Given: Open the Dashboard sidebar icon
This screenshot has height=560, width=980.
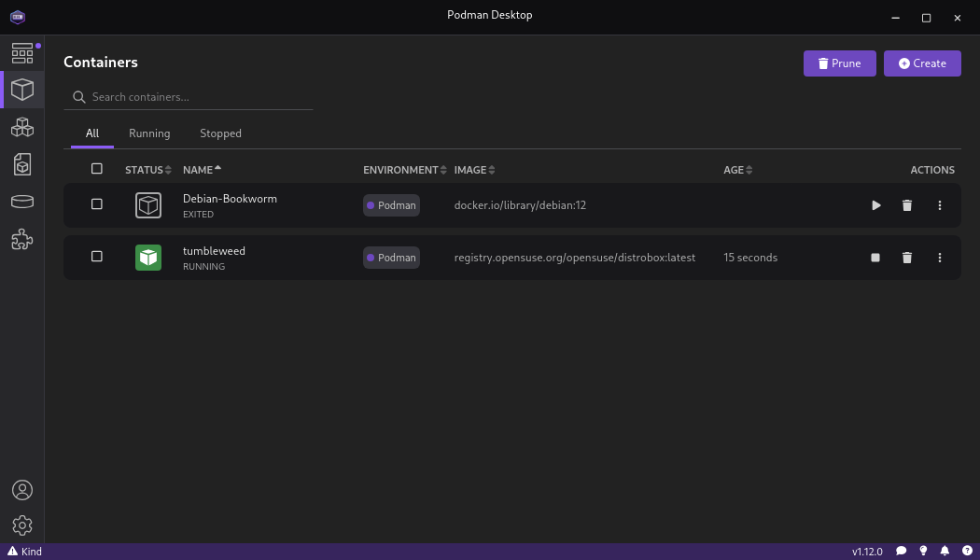Looking at the screenshot, I should tap(21, 53).
